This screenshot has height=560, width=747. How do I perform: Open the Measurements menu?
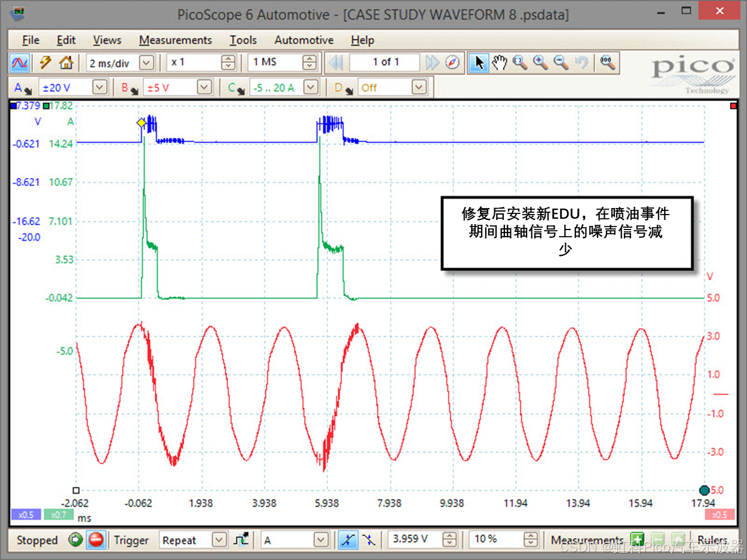point(176,40)
